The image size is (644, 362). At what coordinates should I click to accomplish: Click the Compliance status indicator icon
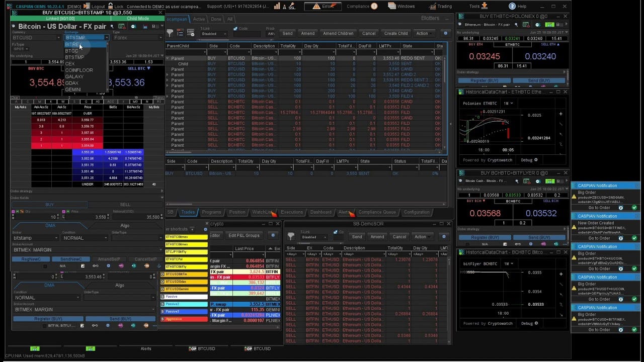click(x=374, y=6)
